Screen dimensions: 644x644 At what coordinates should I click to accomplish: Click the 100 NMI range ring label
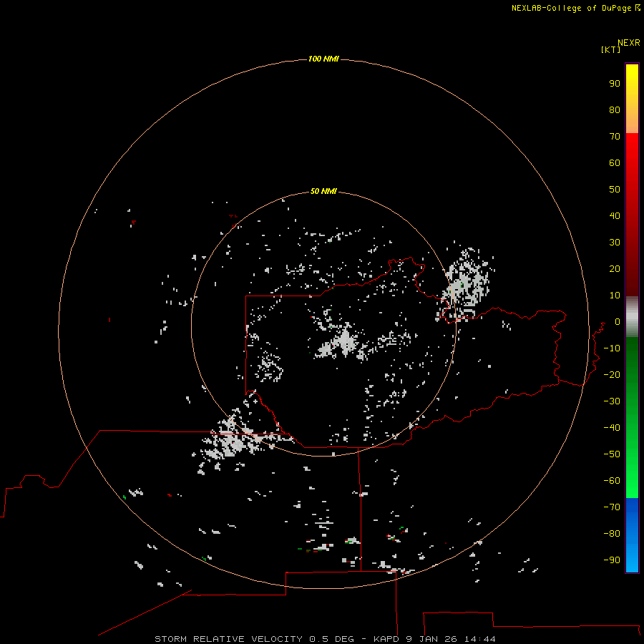pos(323,59)
